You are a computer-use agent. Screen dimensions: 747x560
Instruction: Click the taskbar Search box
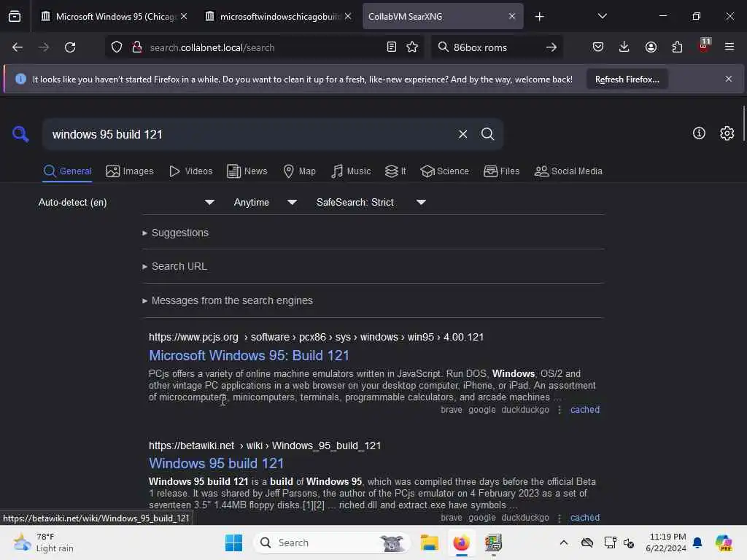point(332,542)
